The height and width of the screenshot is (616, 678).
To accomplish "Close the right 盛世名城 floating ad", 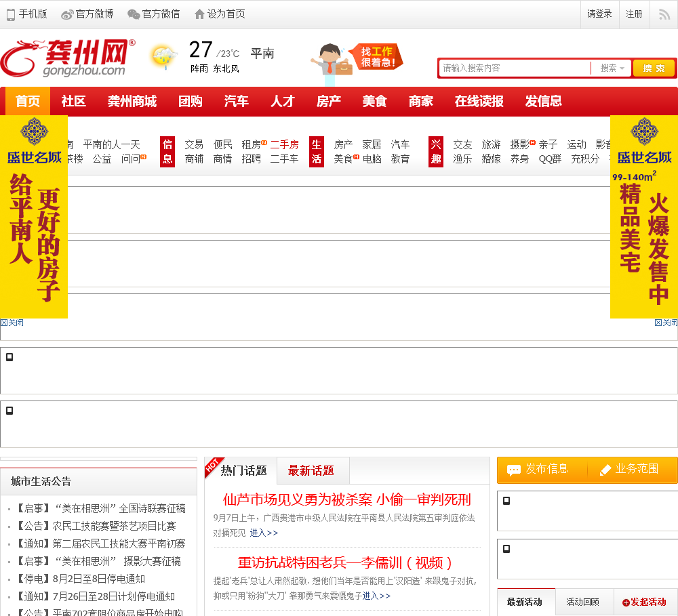I will 666,323.
